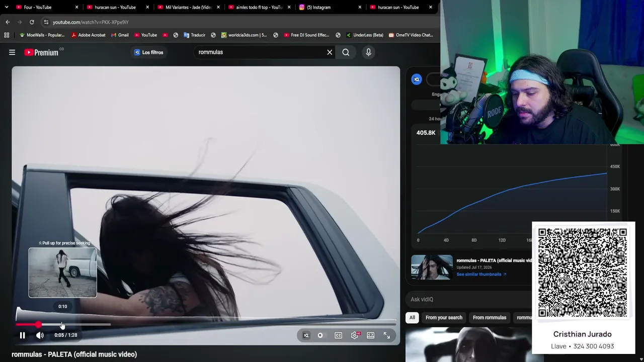Clear the search query with the X
Image resolution: width=644 pixels, height=362 pixels.
coord(330,52)
